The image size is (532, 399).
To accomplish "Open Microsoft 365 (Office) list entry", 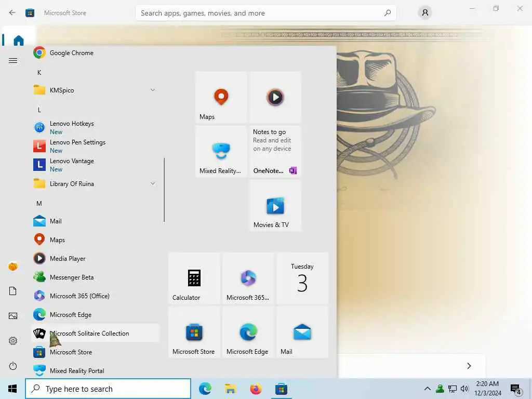I will pos(95,296).
